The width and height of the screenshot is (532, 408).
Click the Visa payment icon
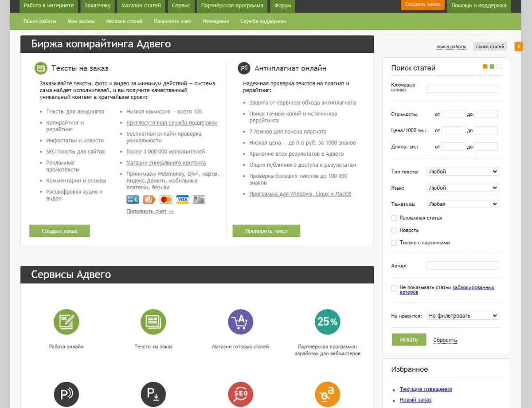pyautogui.click(x=182, y=200)
